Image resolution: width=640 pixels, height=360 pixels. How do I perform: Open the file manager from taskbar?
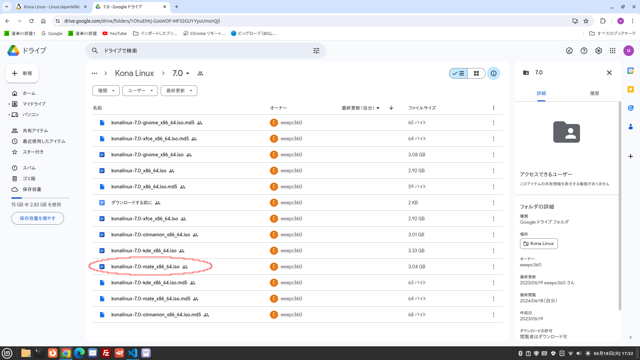click(25, 353)
